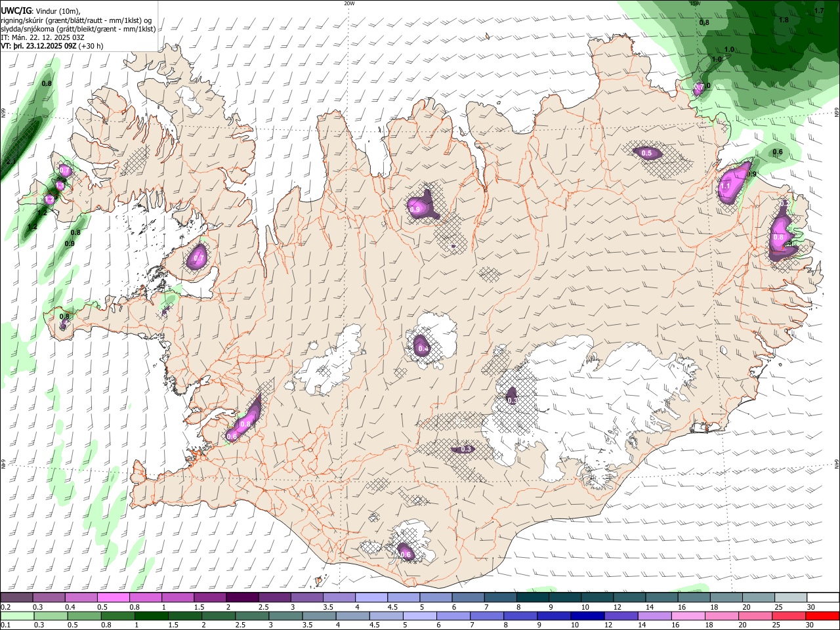Pick the green rain legend swatch labeled 0.5

pos(84,616)
